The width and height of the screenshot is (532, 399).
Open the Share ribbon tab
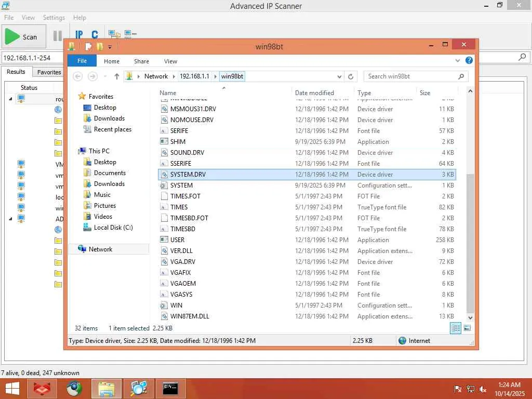(x=141, y=61)
